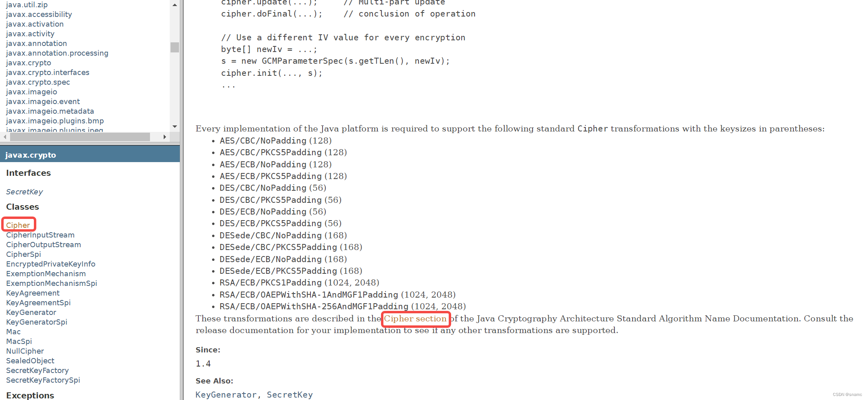Open the ExemptionMechanism class page
The image size is (868, 400).
[46, 273]
